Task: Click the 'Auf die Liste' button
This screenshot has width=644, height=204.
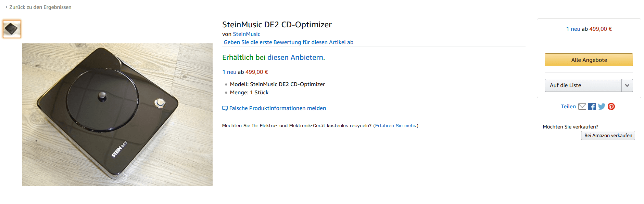Action: click(583, 85)
